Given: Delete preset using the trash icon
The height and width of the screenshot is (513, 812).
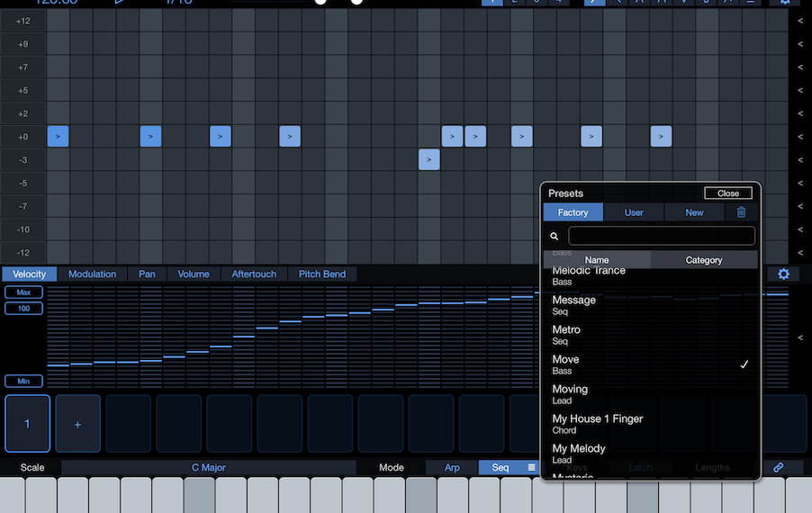Looking at the screenshot, I should click(741, 212).
